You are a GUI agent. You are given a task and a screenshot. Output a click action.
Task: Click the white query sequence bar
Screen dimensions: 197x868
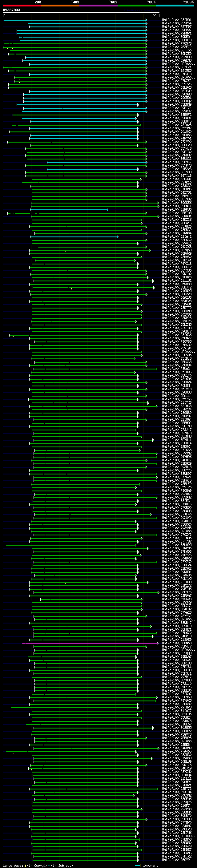tap(81, 12)
